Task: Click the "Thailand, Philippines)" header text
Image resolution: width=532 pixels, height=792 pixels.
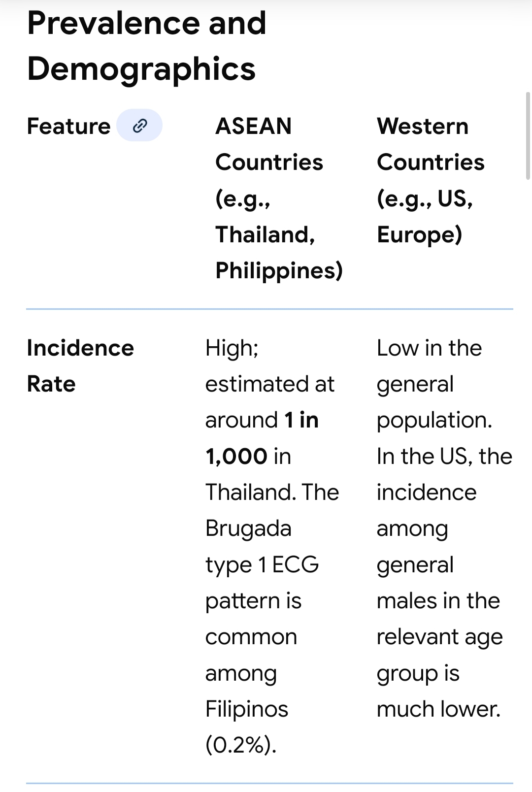Action: click(x=279, y=252)
